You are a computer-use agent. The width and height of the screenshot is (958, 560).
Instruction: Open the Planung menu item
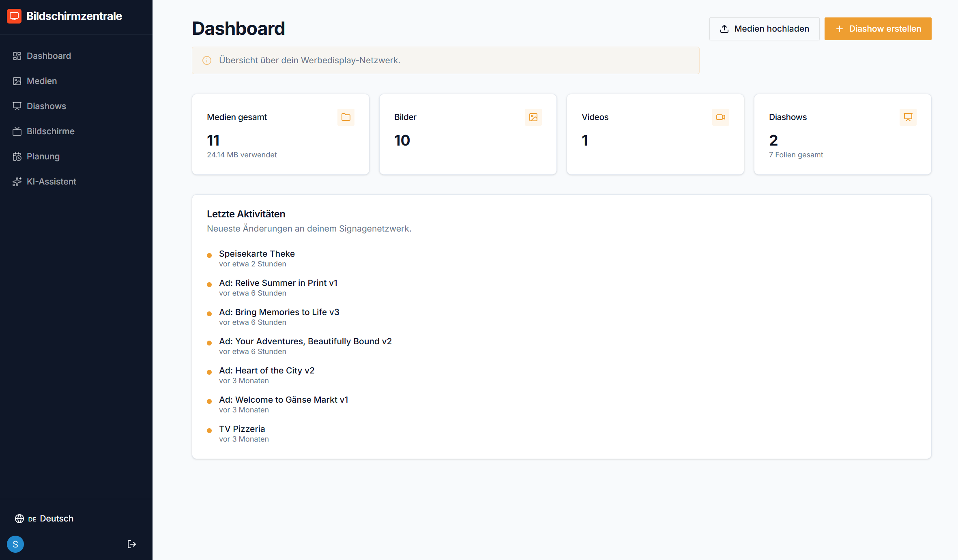[x=76, y=157]
